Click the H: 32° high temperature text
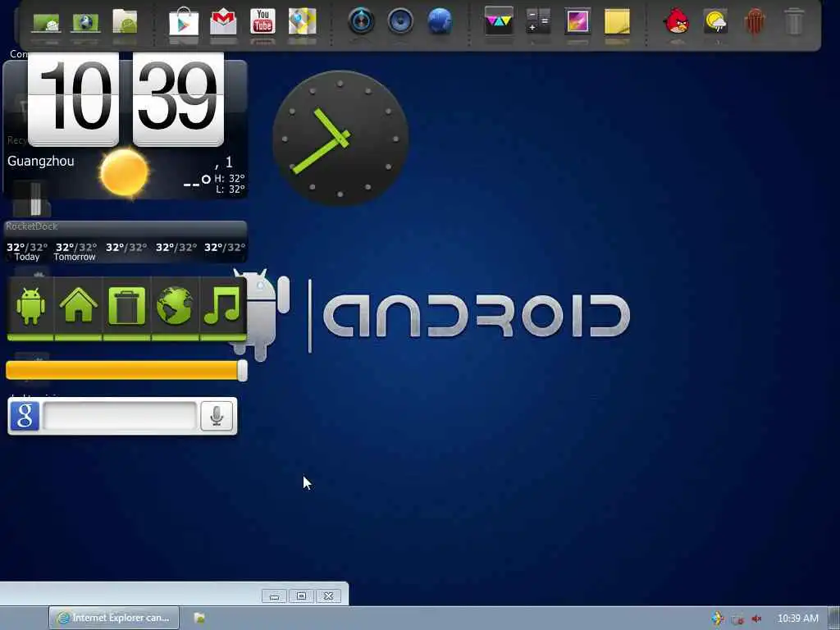This screenshot has height=630, width=840. 230,178
